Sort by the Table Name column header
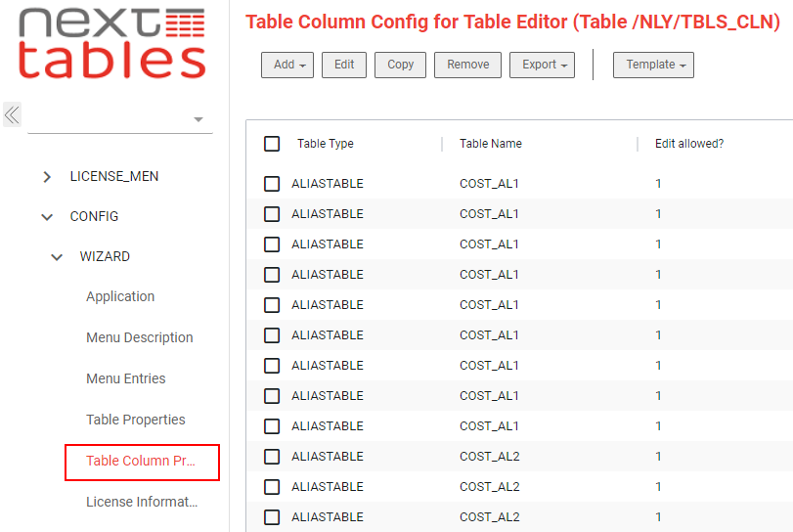Viewport: 793px width, 532px height. (491, 144)
